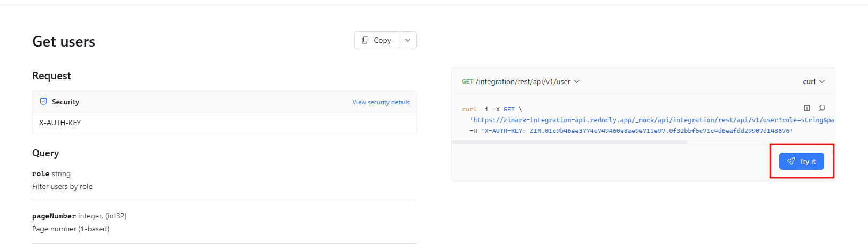The image size is (868, 249).
Task: Click the Security label in the request panel
Action: pyautogui.click(x=65, y=102)
